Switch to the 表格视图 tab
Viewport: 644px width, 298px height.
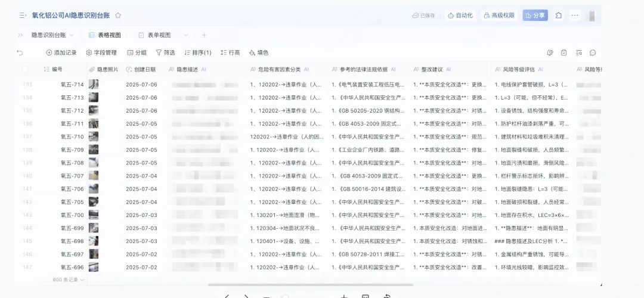[x=105, y=35]
